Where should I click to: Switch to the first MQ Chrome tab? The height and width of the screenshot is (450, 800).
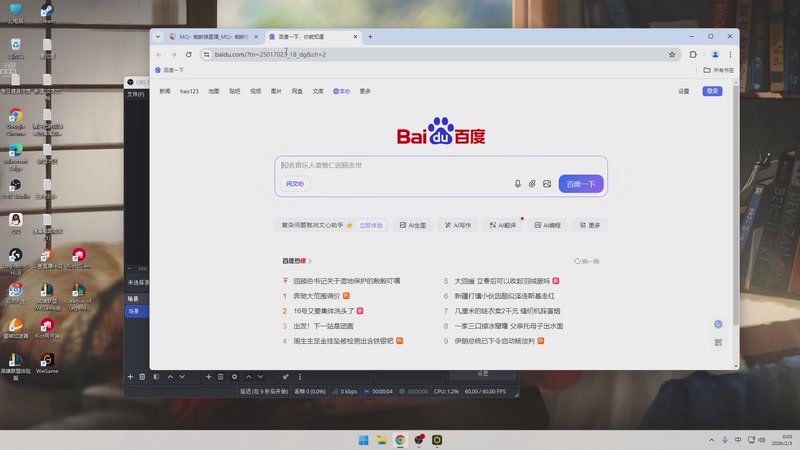213,37
